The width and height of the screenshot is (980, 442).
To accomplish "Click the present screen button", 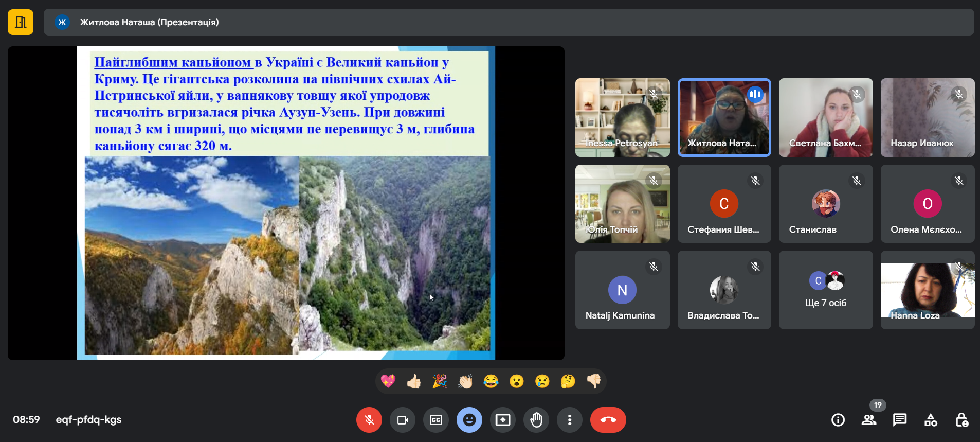I will click(x=503, y=420).
